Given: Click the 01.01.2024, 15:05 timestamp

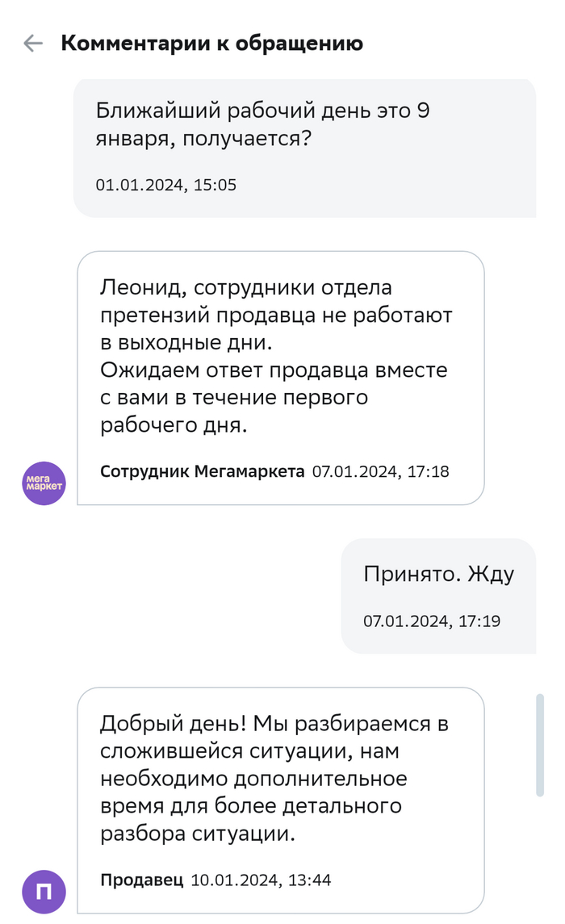Looking at the screenshot, I should pyautogui.click(x=165, y=185).
